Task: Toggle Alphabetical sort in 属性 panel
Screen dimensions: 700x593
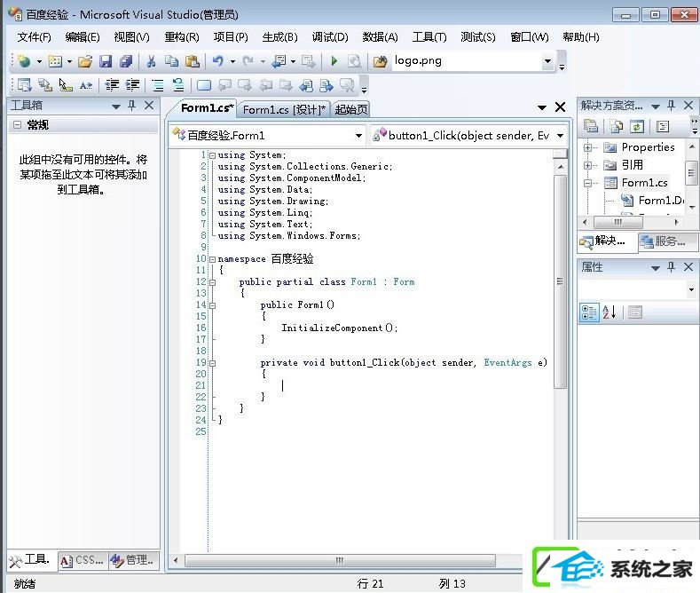Action: coord(610,312)
